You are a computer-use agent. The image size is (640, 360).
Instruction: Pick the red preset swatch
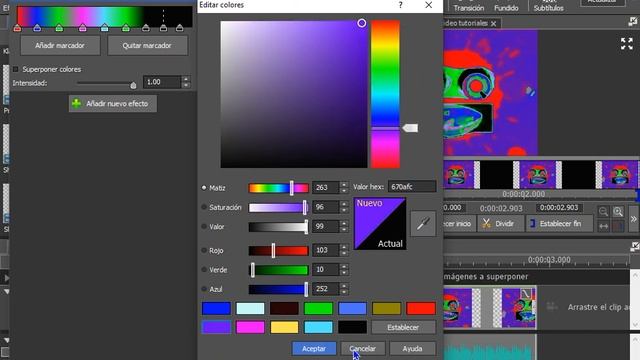click(x=421, y=308)
